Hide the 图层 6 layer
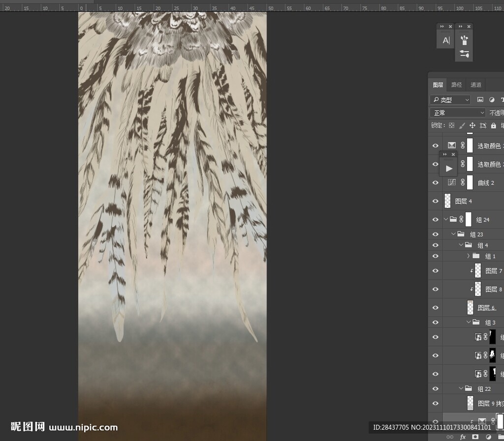Screen dimensions: 504x441 point(435,308)
